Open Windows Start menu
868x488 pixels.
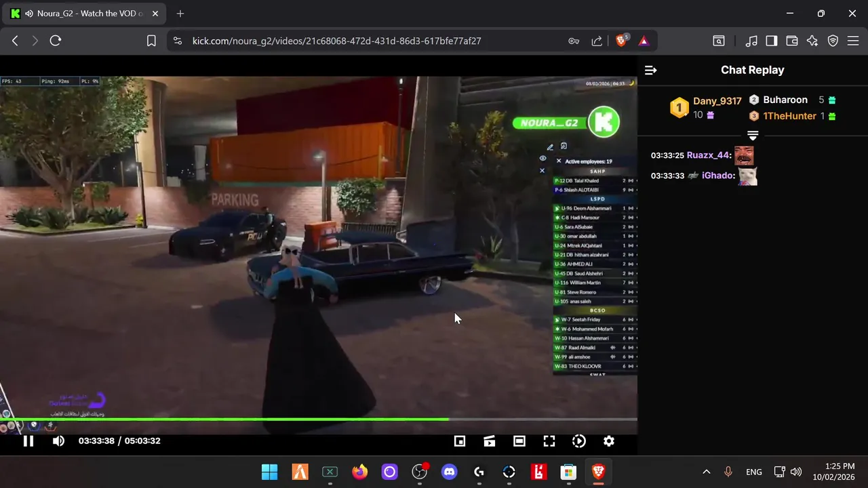click(x=269, y=472)
